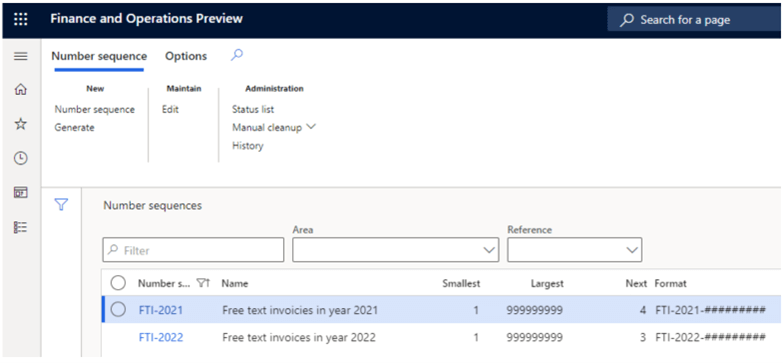Click the FTI-2022-######### format cell
This screenshot has height=363, width=783.
[710, 338]
